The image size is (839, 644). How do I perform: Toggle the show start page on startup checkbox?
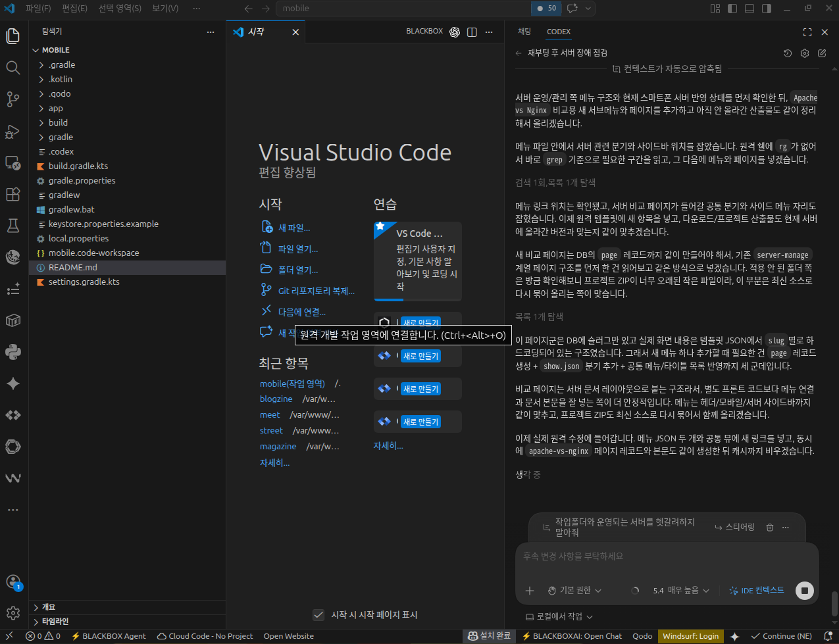coord(318,614)
